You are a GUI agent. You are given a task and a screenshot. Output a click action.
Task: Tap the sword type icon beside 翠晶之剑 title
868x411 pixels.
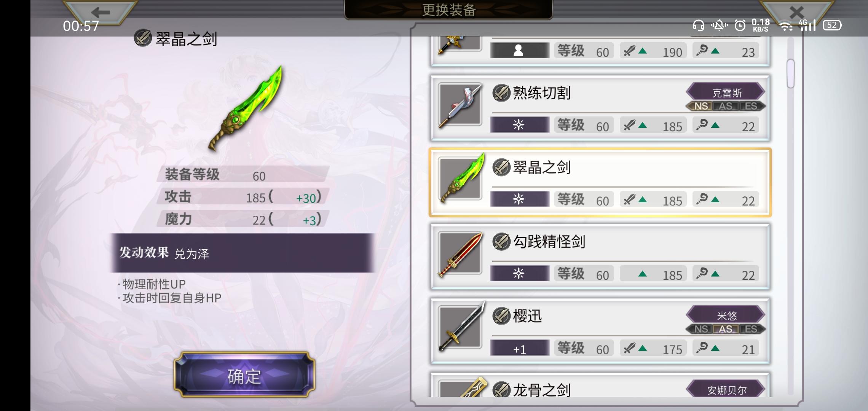(143, 38)
